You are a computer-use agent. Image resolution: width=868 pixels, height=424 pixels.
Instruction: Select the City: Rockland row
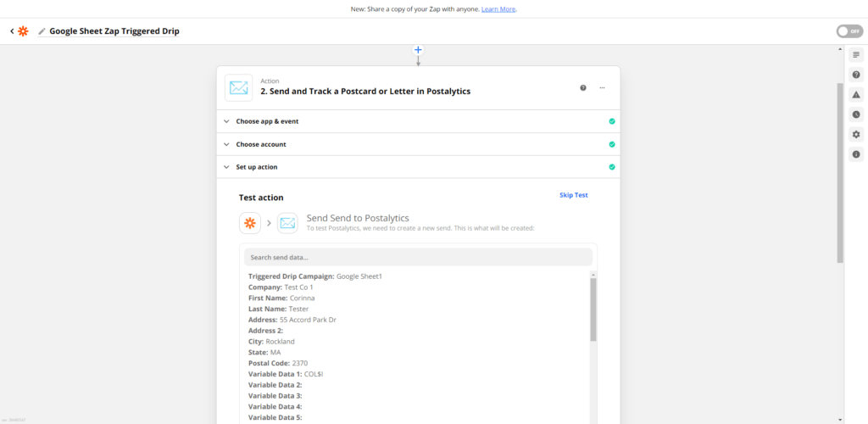[271, 342]
